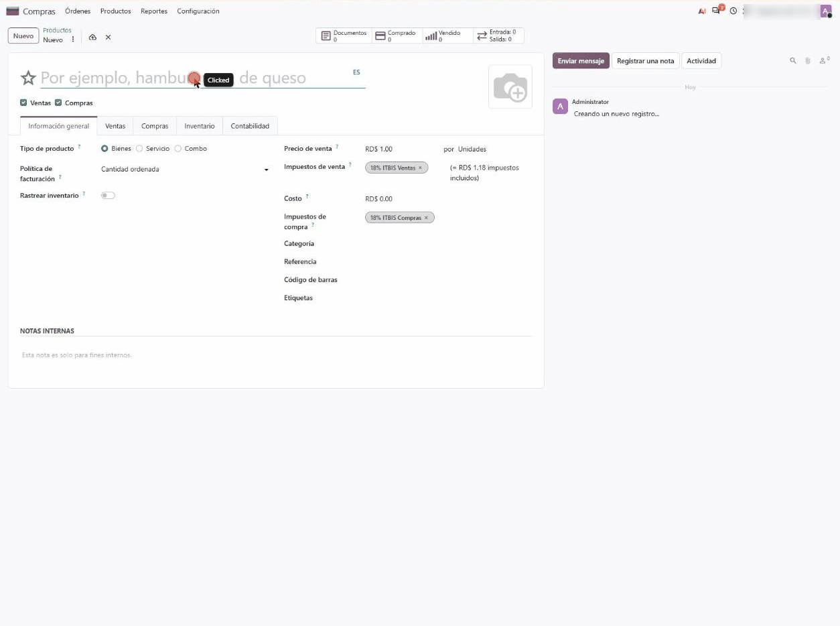This screenshot has height=626, width=840.
Task: Switch to the Inventario tab
Action: [200, 126]
